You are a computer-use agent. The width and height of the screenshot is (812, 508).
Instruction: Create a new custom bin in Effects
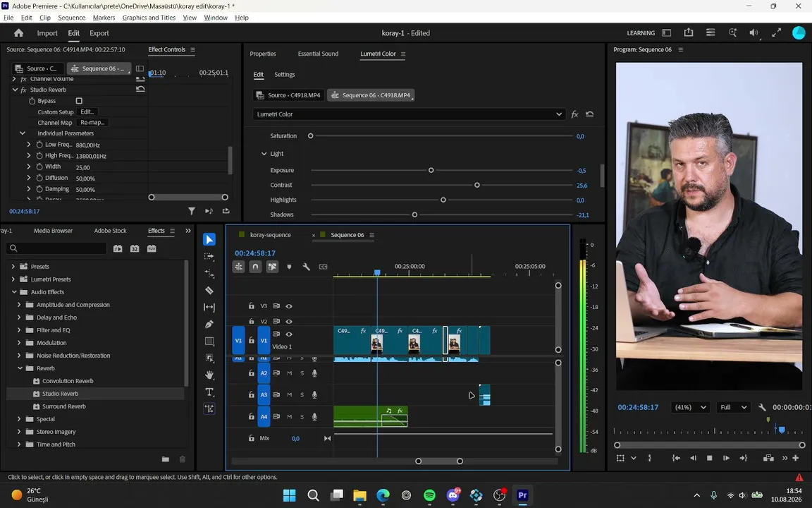pyautogui.click(x=165, y=459)
